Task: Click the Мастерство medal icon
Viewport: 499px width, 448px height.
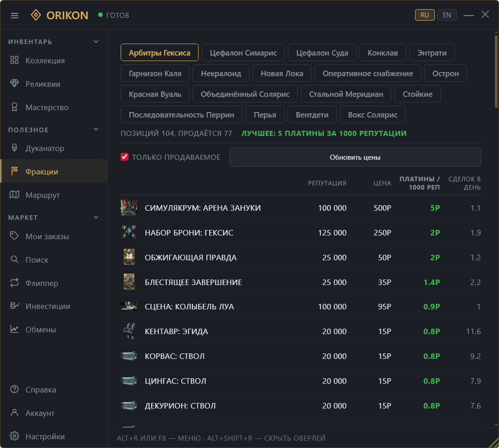Action: (x=14, y=107)
